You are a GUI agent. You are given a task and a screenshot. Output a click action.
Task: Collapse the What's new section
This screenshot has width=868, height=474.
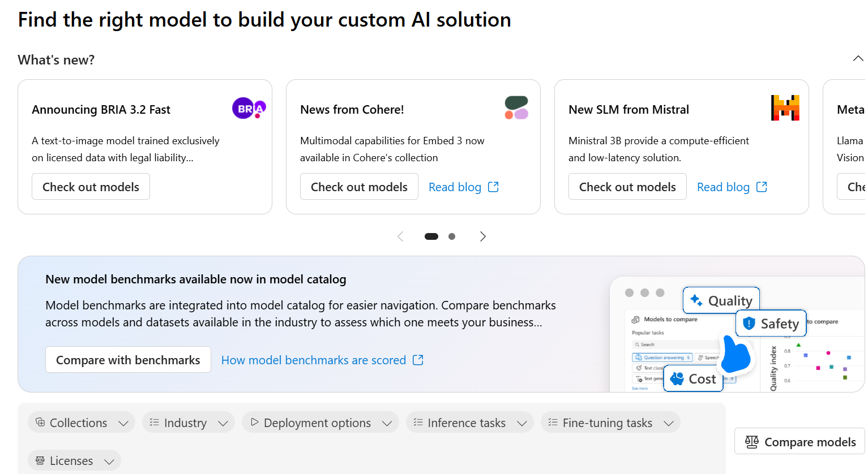point(858,59)
